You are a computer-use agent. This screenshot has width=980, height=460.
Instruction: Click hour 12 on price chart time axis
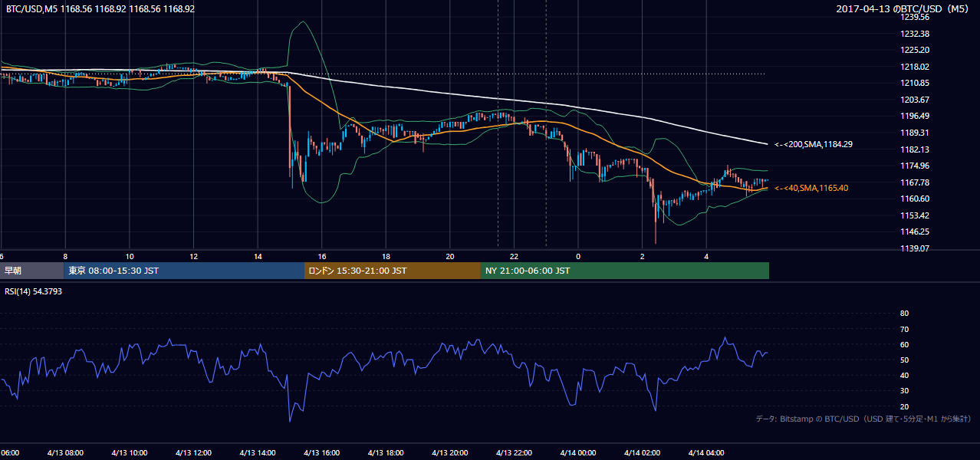tap(193, 256)
